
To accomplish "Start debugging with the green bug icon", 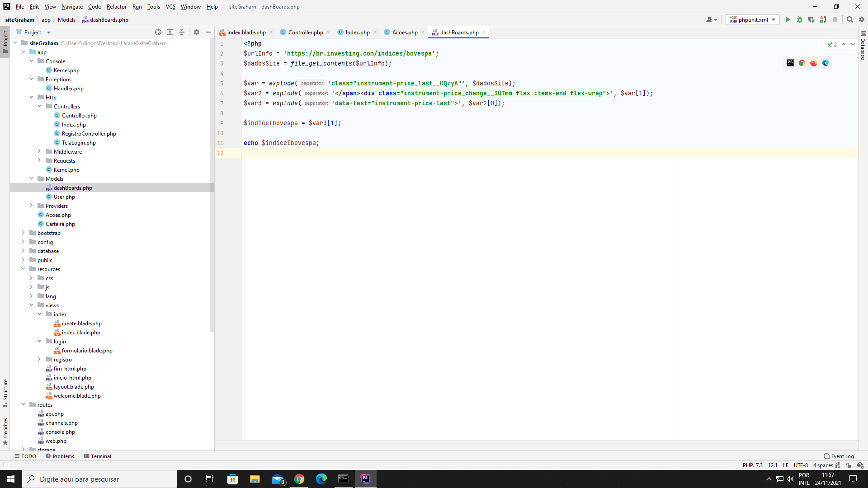I will (x=800, y=19).
